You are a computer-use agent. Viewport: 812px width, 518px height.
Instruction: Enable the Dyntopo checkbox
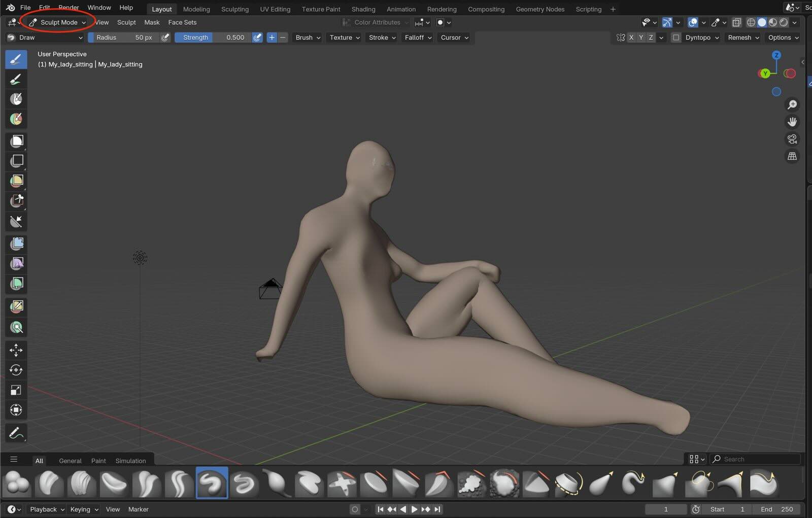click(676, 38)
